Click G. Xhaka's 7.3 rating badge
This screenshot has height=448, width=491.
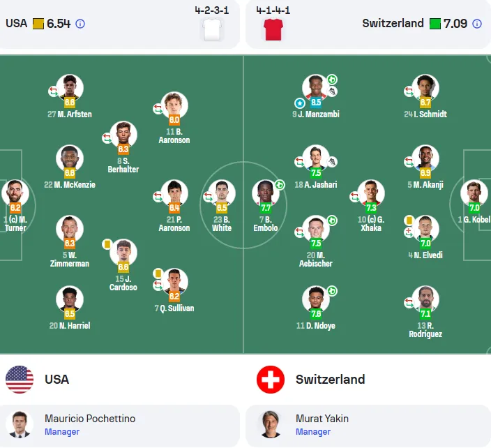371,207
